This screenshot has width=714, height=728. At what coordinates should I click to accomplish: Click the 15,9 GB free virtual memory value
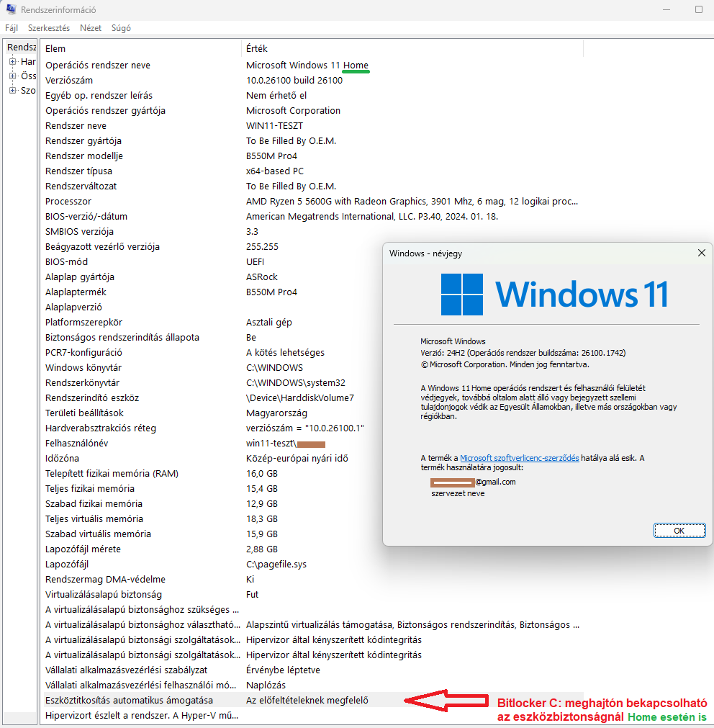pos(262,534)
